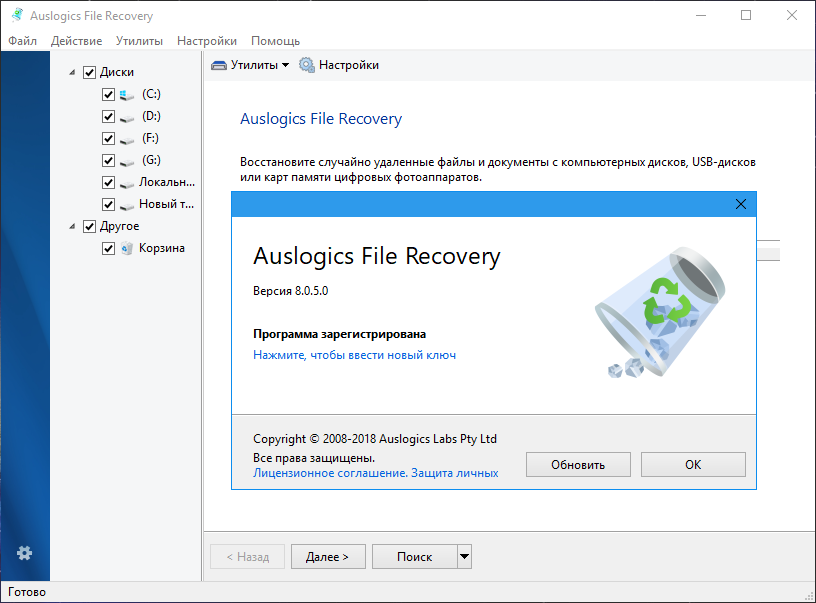Screen dimensions: 816x603
Task: Uncheck the Корзина checkbox
Action: coord(108,249)
